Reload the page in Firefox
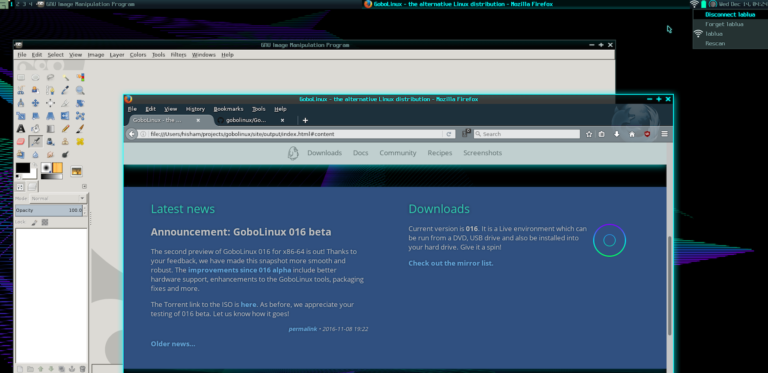 pos(448,134)
